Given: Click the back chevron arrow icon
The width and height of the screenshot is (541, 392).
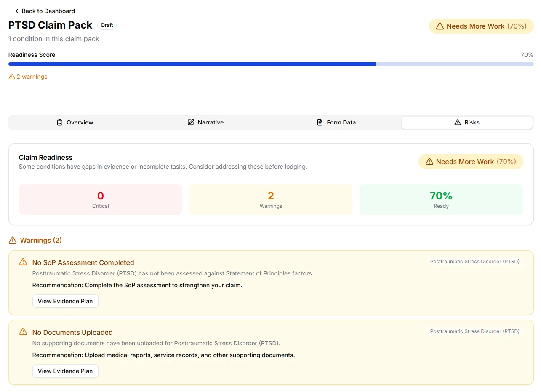Looking at the screenshot, I should (17, 11).
